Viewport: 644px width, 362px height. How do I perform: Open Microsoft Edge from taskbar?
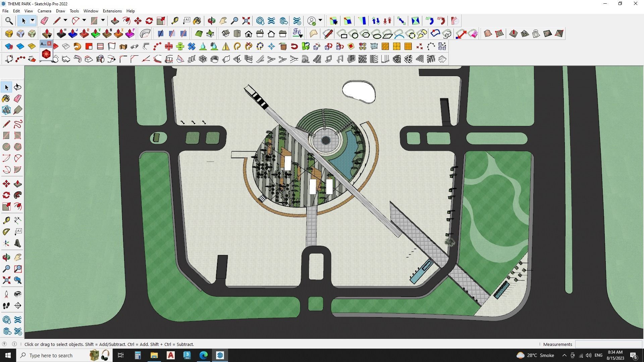click(204, 355)
